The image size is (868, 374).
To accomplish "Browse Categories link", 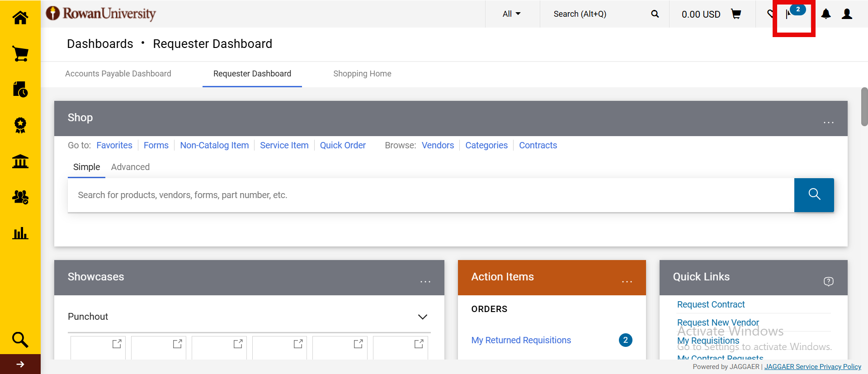I will [x=486, y=145].
